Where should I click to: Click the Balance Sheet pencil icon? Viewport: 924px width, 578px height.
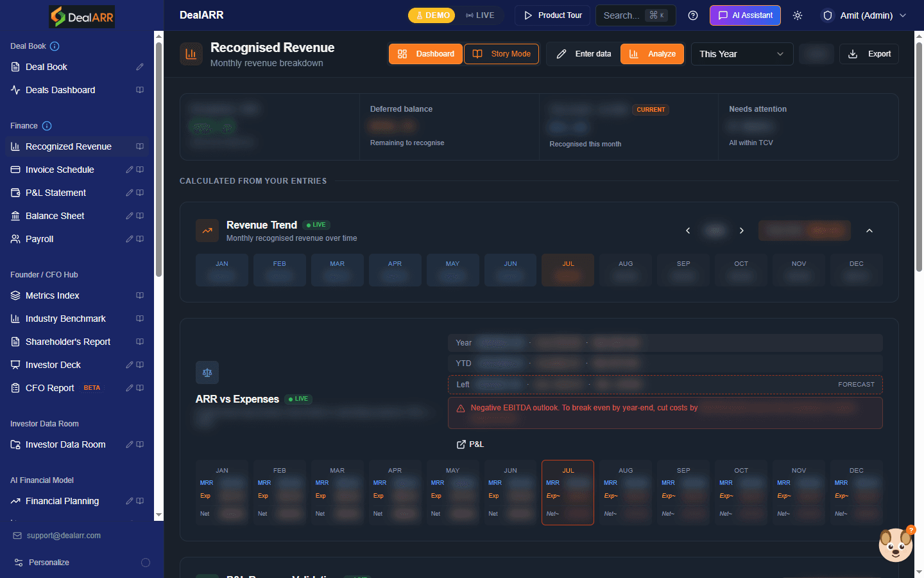coord(130,216)
